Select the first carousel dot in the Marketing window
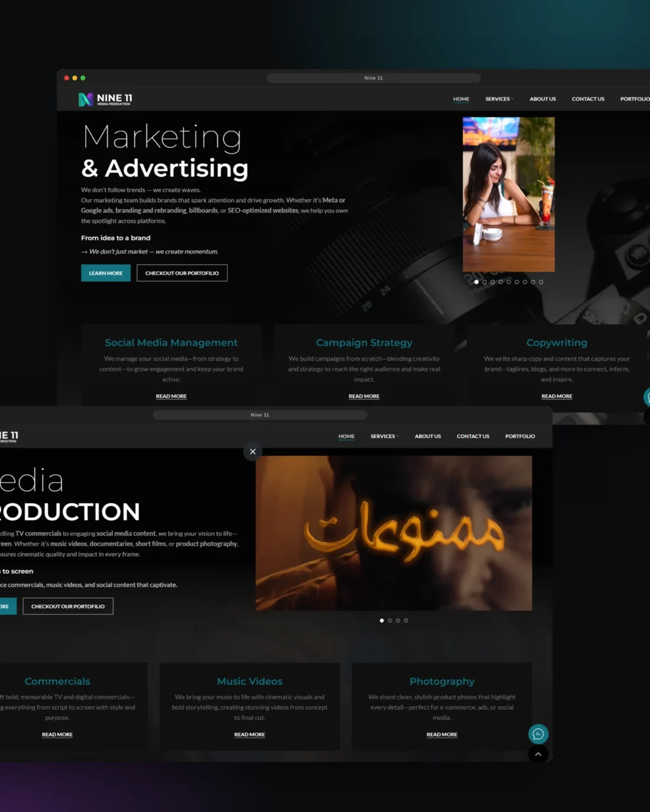 pyautogui.click(x=476, y=282)
